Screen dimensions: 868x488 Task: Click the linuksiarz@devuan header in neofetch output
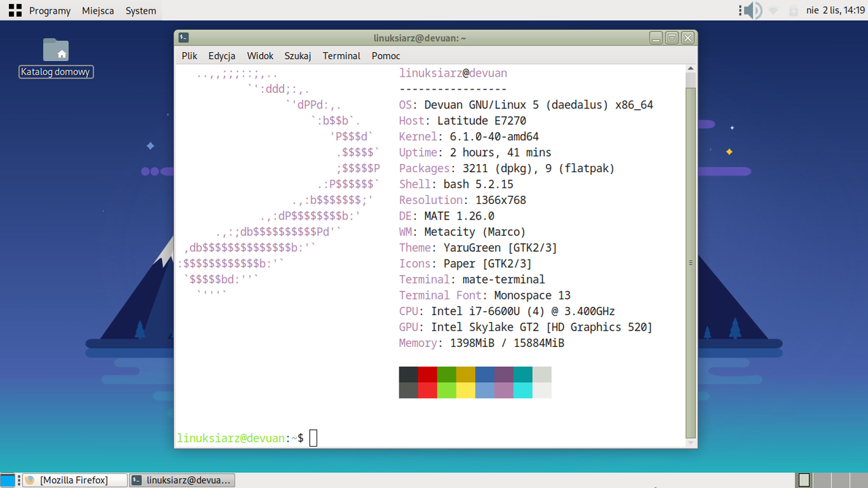point(453,73)
